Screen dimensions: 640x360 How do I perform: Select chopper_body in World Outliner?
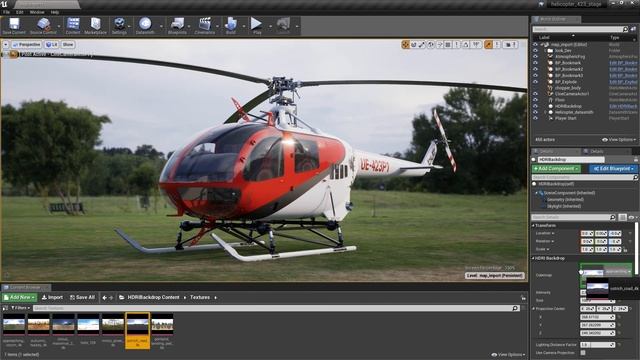click(568, 88)
